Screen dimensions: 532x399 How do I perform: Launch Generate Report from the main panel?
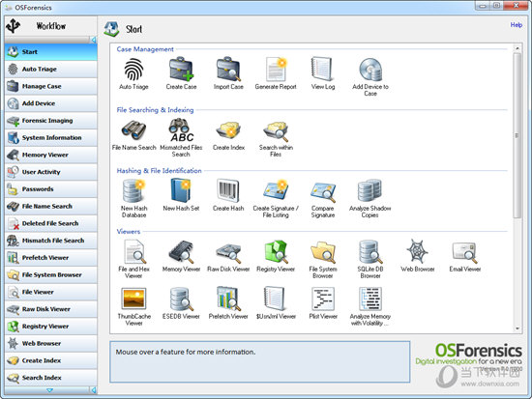[x=276, y=70]
